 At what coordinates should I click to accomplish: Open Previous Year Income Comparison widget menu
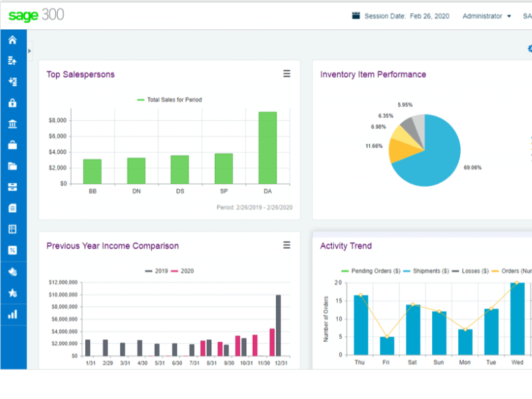[287, 245]
